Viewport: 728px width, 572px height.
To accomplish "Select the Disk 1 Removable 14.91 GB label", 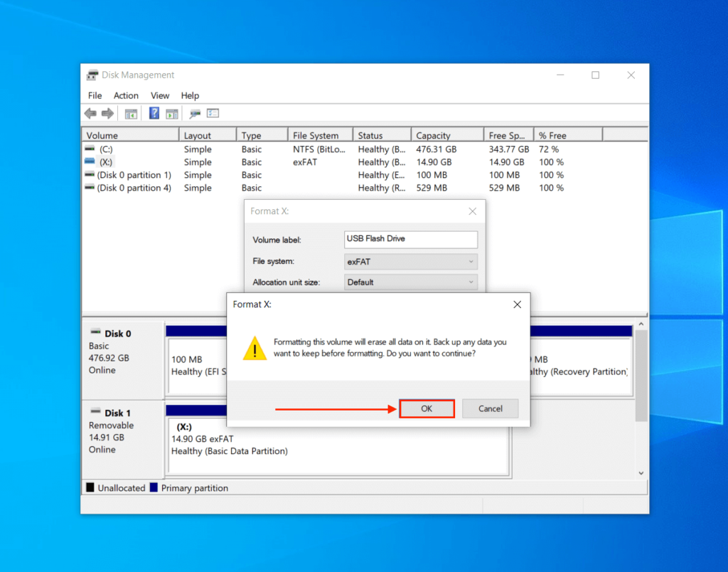I will coord(122,439).
